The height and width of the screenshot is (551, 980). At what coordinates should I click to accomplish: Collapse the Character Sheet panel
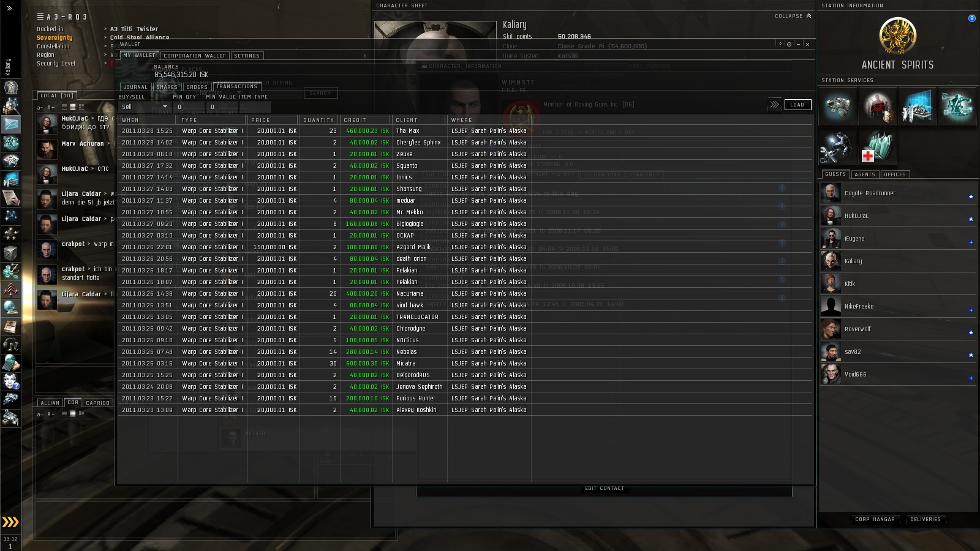793,16
